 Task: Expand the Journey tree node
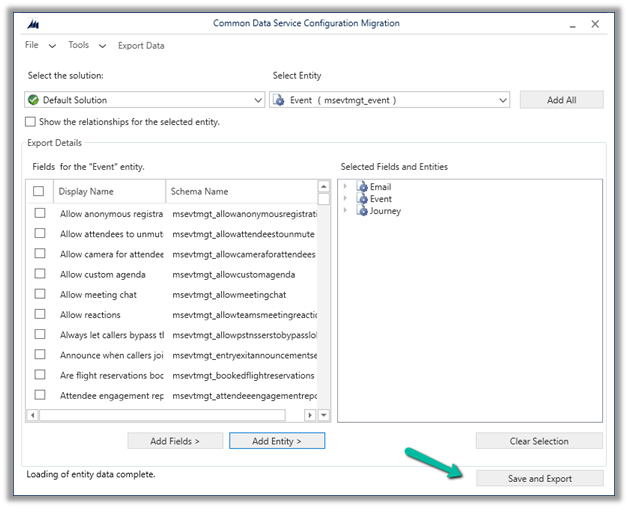346,211
